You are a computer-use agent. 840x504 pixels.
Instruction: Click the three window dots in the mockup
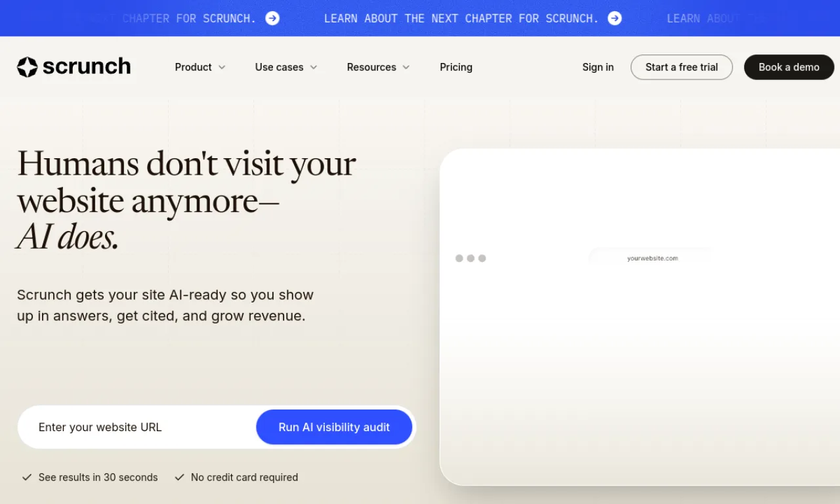(x=471, y=258)
